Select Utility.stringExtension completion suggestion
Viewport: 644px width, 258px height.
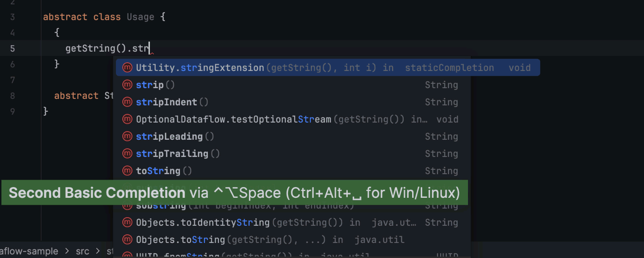pos(328,68)
